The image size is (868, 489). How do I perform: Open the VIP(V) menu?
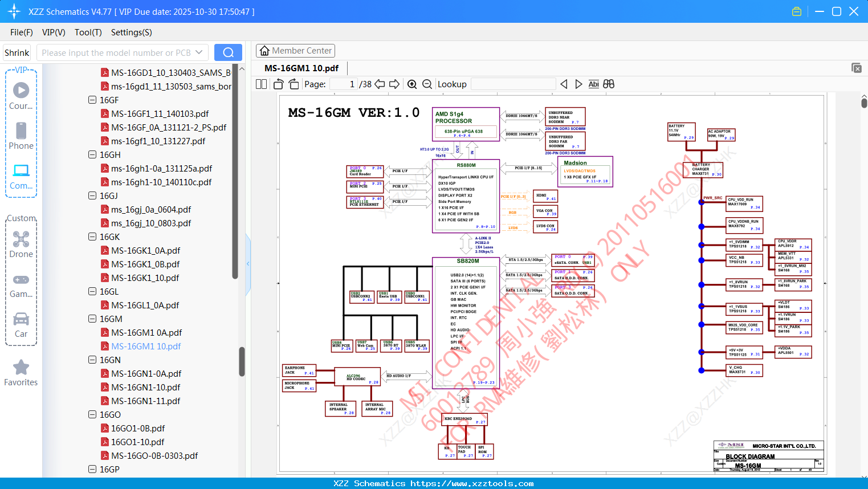(x=54, y=32)
